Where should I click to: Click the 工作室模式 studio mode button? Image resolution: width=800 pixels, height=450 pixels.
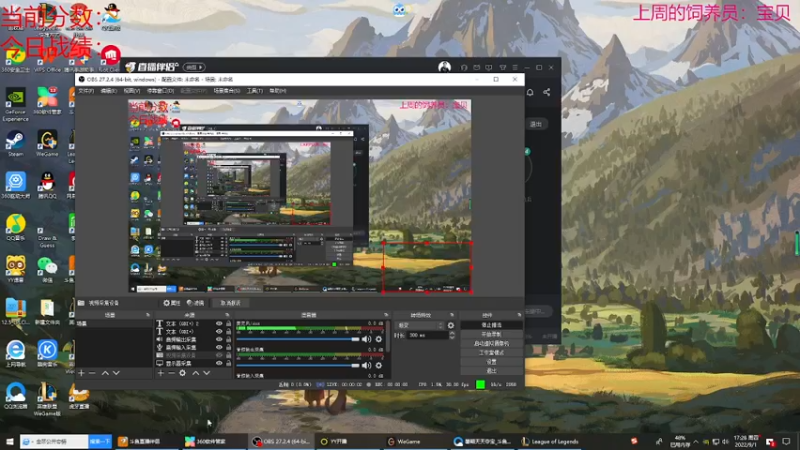click(491, 353)
